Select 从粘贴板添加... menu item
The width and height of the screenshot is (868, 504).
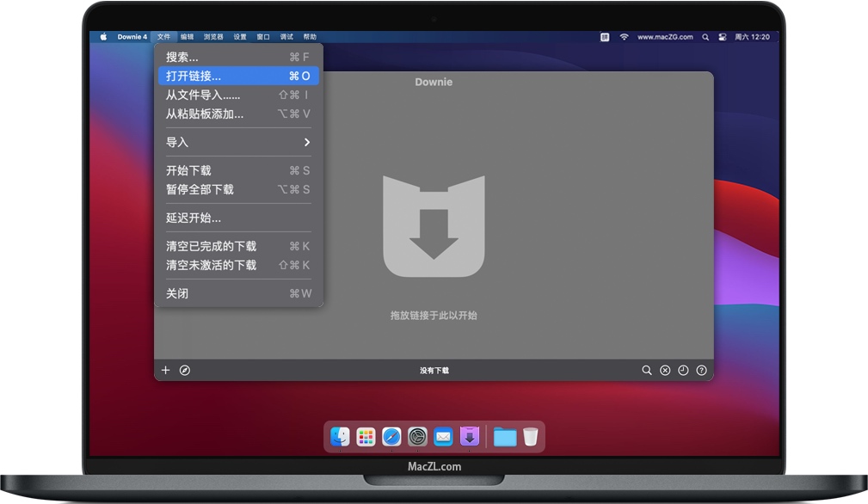(x=238, y=114)
